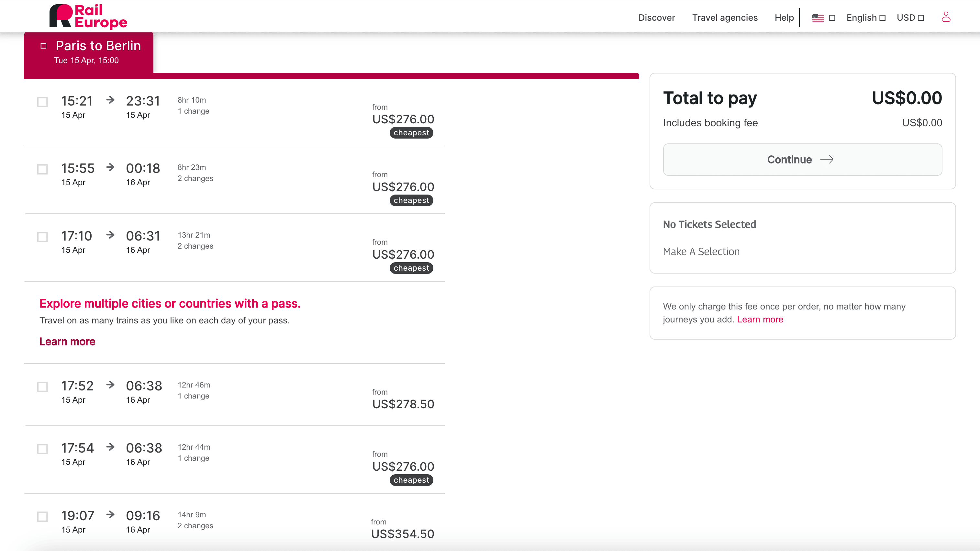Click the cheapest badge on the 17:54 journey
This screenshot has width=980, height=551.
click(411, 480)
